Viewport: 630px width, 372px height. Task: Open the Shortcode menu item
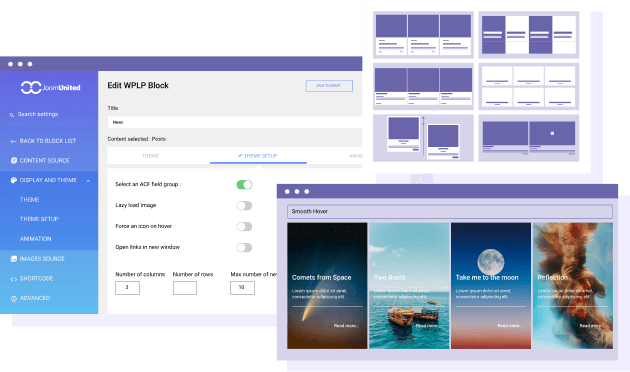[37, 278]
